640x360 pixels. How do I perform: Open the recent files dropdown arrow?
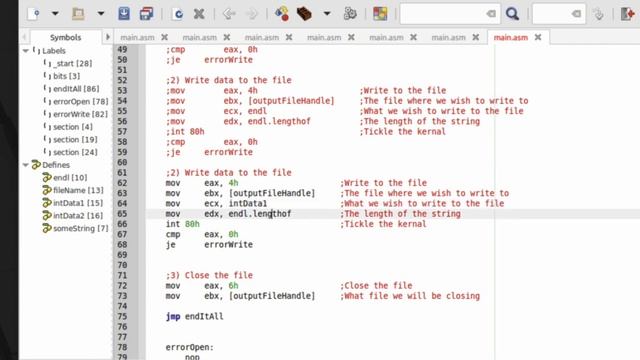100,14
